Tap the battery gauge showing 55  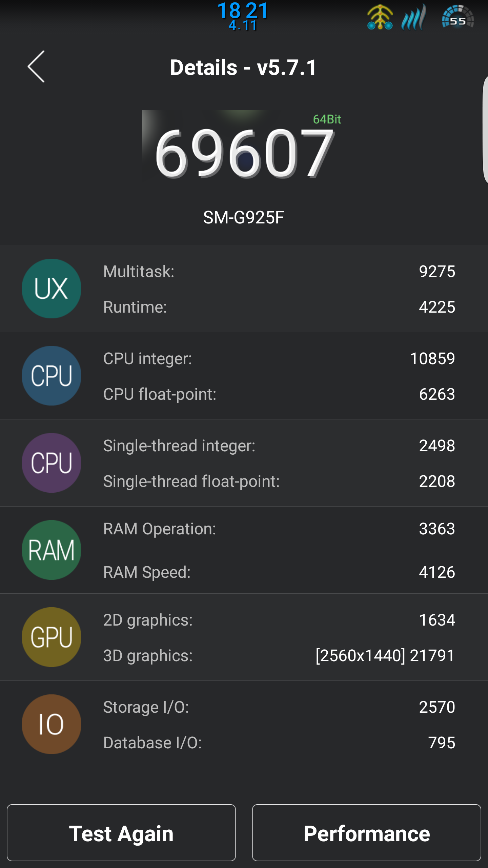point(458,18)
